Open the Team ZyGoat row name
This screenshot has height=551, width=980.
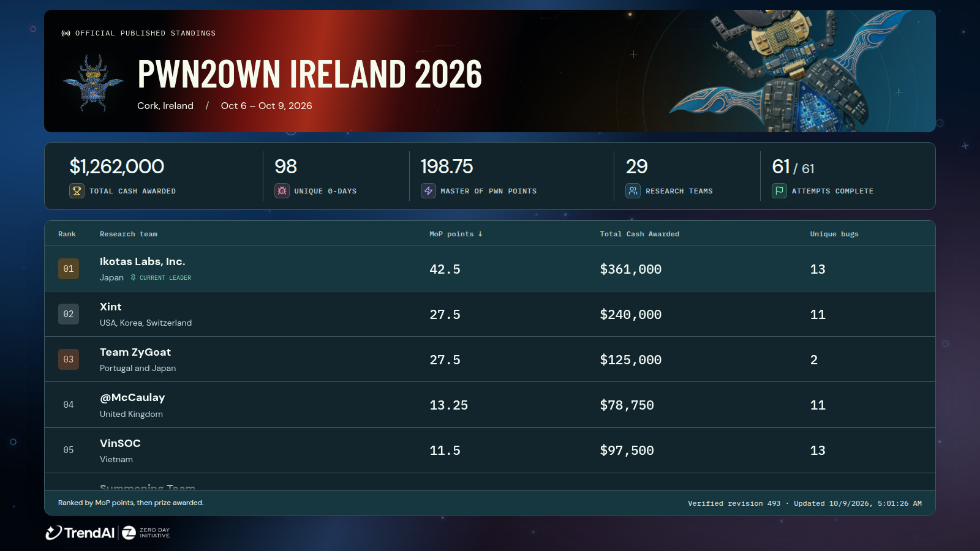(x=135, y=352)
